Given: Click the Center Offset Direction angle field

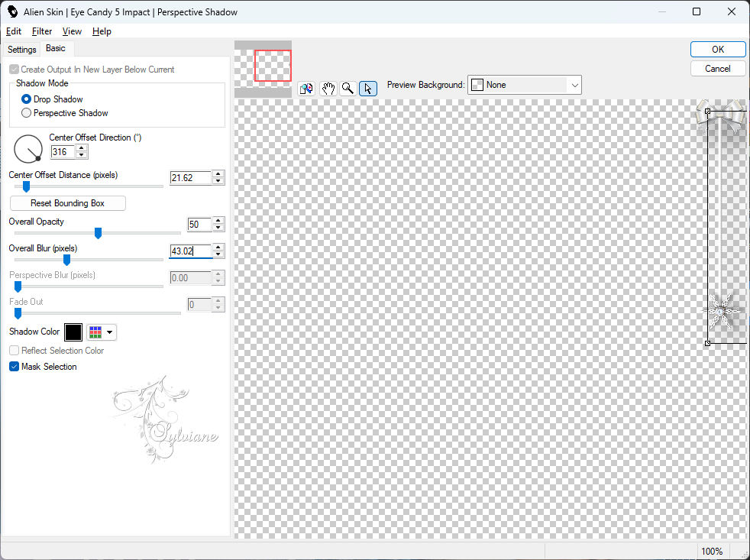Looking at the screenshot, I should point(63,152).
